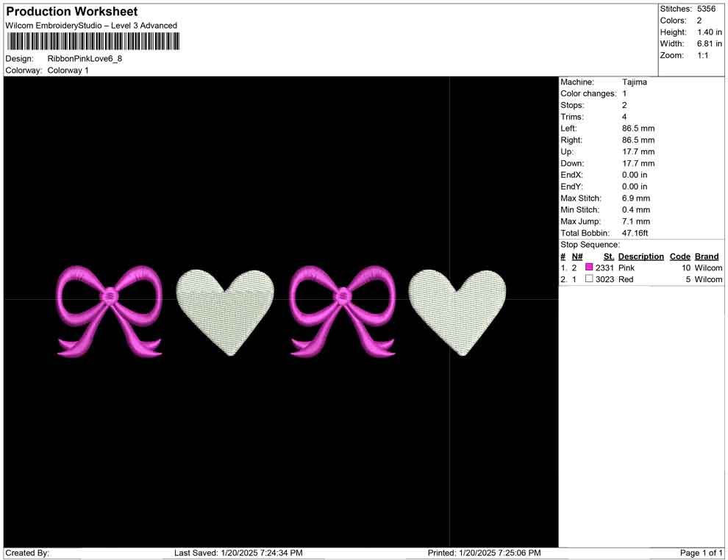Screen dimensions: 728x560
Task: Expand the Stop Sequence section
Action: [588, 244]
